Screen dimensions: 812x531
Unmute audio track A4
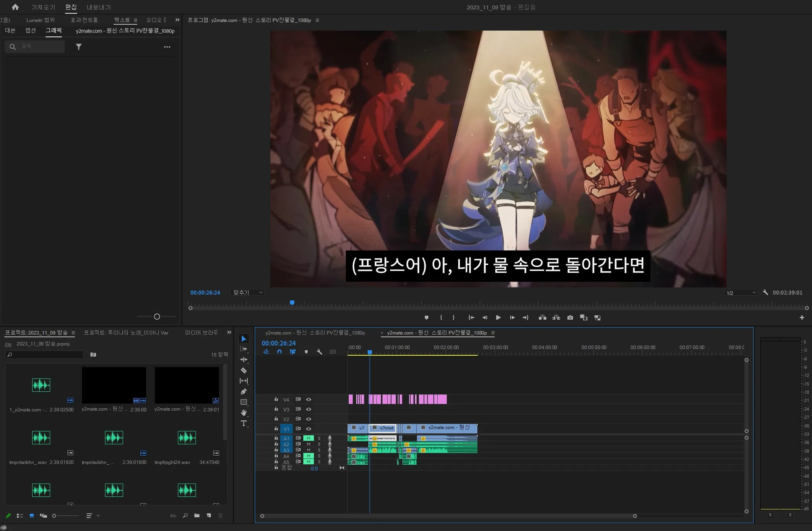[x=308, y=456]
